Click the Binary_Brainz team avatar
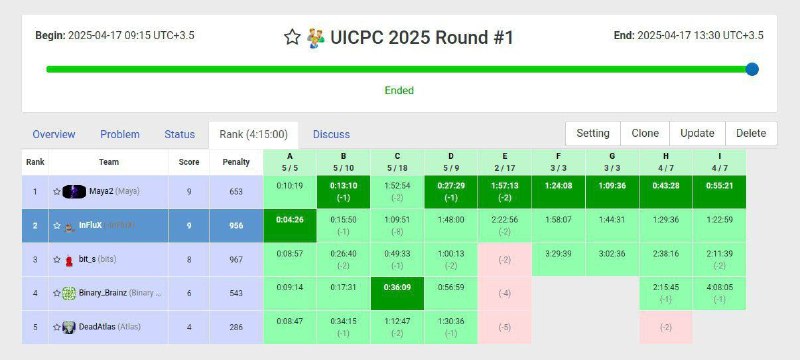The width and height of the screenshot is (800, 360). point(69,293)
